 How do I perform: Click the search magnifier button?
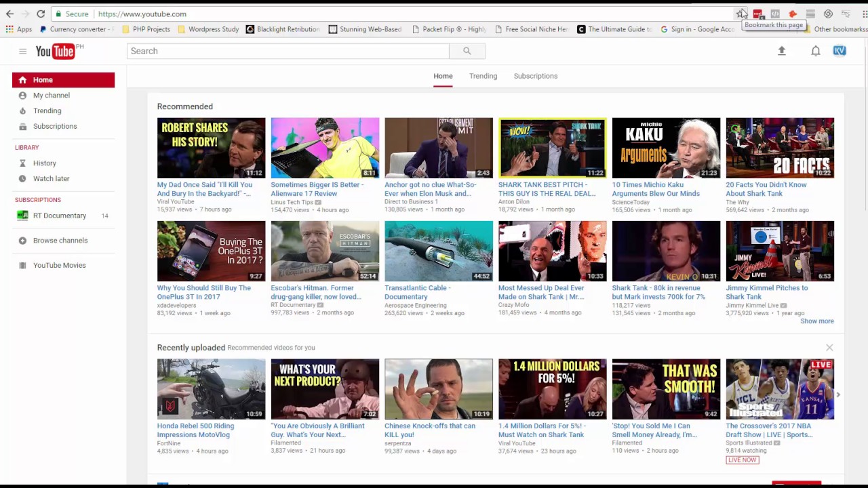tap(467, 51)
